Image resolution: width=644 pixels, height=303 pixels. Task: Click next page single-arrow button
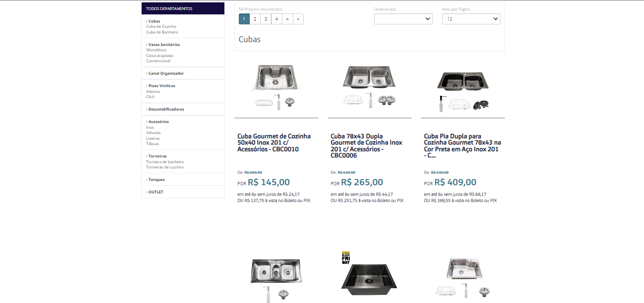[x=287, y=19]
